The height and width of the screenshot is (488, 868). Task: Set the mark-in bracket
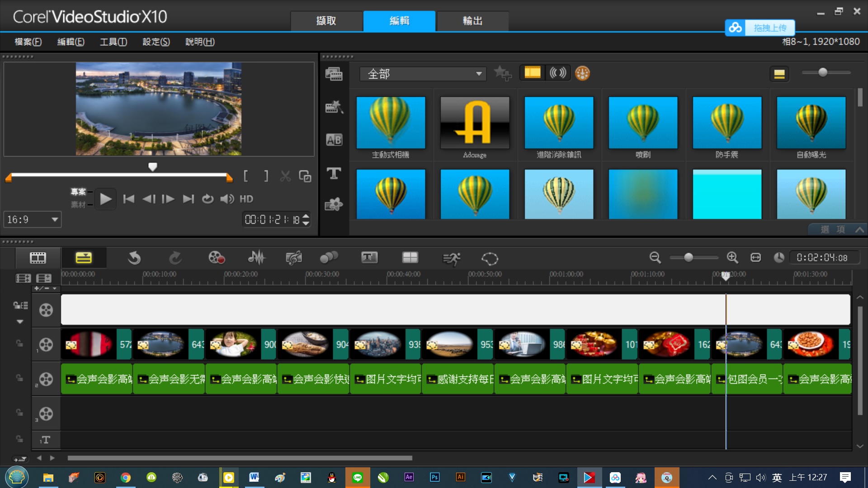tap(245, 176)
